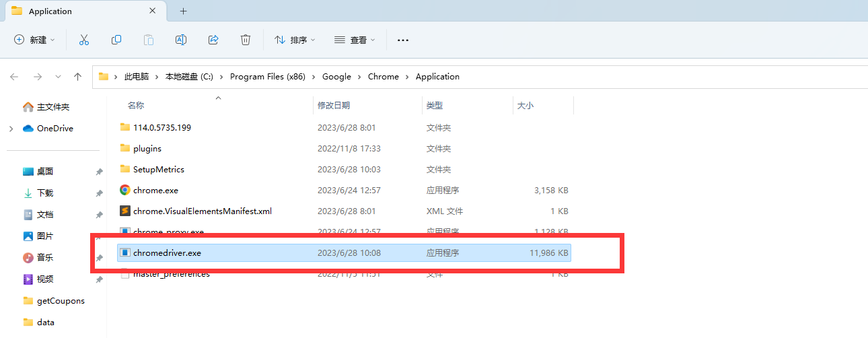The width and height of the screenshot is (868, 338).
Task: Expand chevron after Google breadcrumb
Action: click(360, 77)
